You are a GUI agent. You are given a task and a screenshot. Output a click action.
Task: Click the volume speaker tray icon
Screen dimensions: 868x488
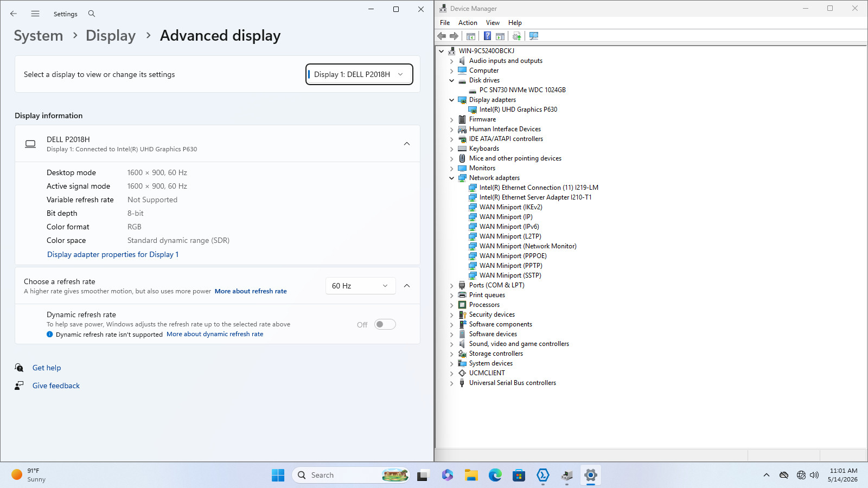[x=814, y=475]
